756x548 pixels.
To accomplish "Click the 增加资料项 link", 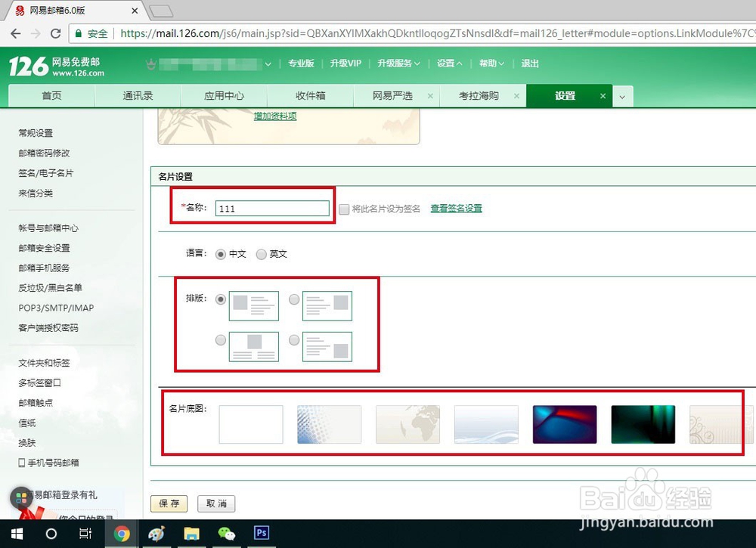I will click(275, 116).
